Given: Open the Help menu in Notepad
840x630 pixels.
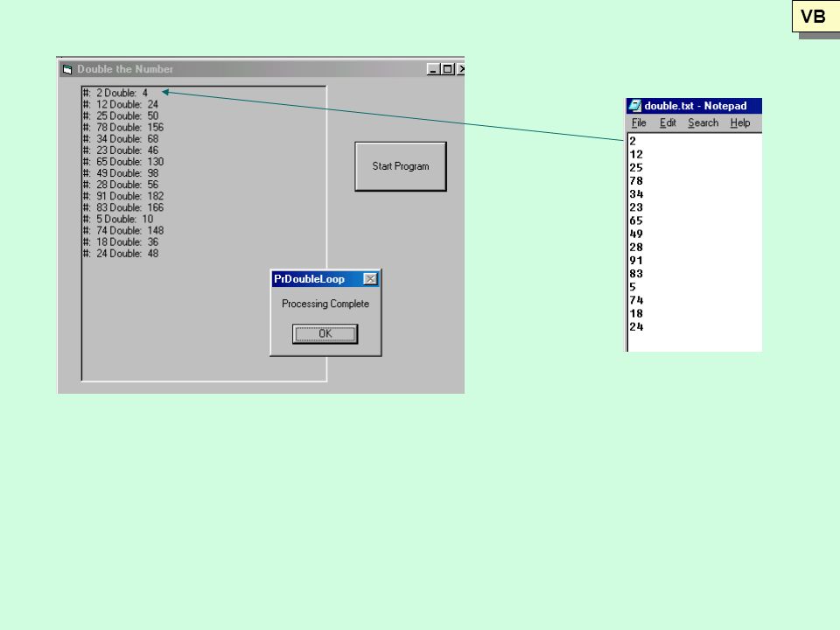Looking at the screenshot, I should pyautogui.click(x=740, y=122).
